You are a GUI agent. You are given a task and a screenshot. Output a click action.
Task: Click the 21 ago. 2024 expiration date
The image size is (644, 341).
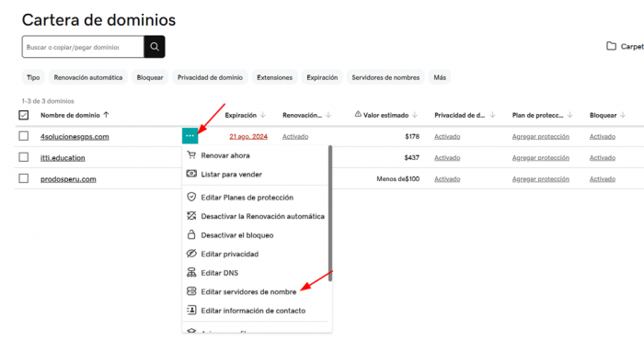pyautogui.click(x=248, y=137)
